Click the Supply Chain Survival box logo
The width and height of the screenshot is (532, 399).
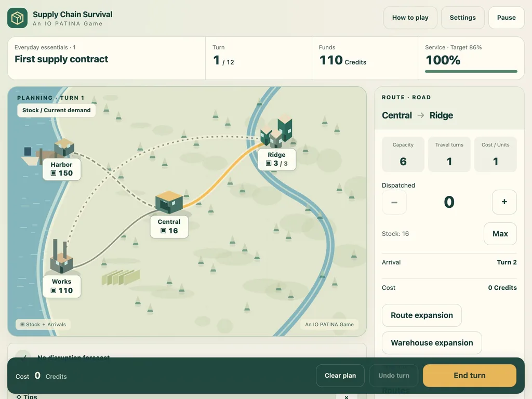point(17,18)
